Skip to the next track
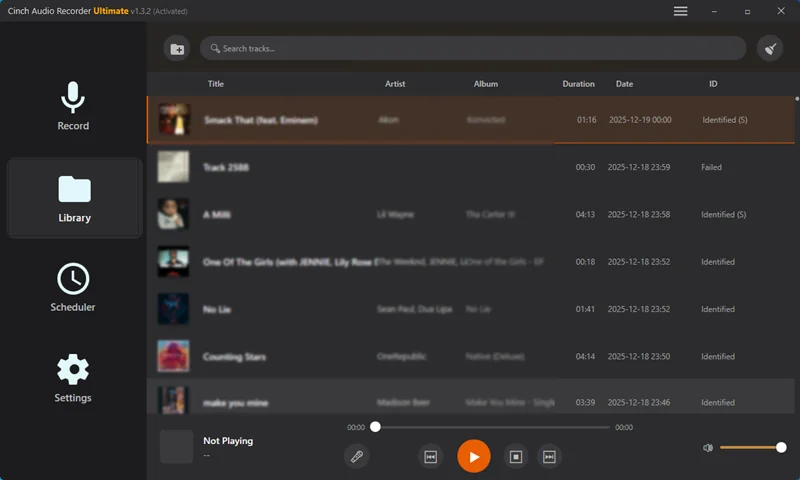 (x=549, y=457)
